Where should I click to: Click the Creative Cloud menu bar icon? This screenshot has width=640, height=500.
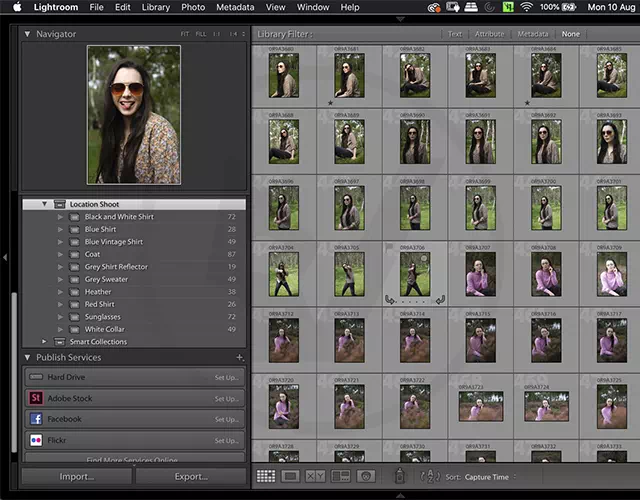pyautogui.click(x=433, y=7)
